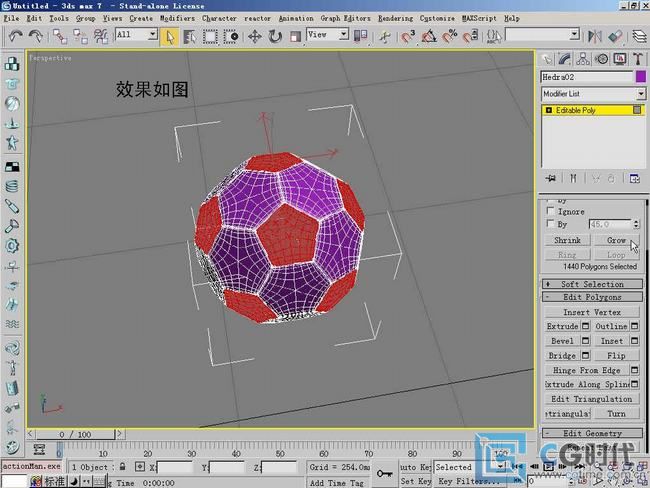650x488 pixels.
Task: Collapse the Edit Polygons rollout
Action: 592,297
